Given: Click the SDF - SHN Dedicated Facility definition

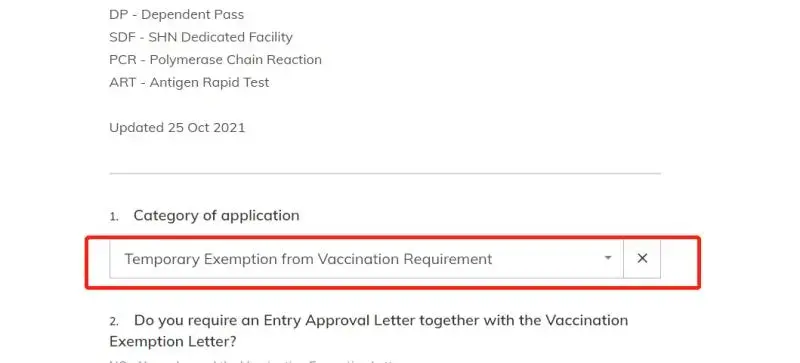Looking at the screenshot, I should point(201,37).
